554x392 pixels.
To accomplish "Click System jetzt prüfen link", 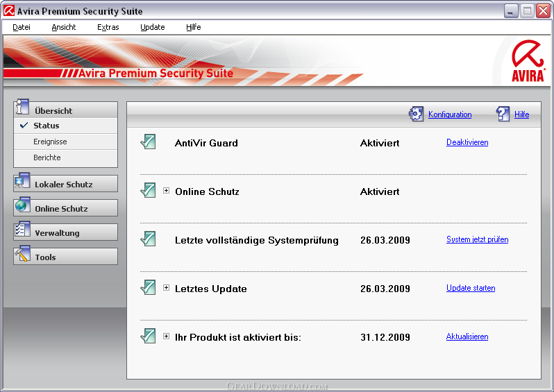I will [477, 239].
